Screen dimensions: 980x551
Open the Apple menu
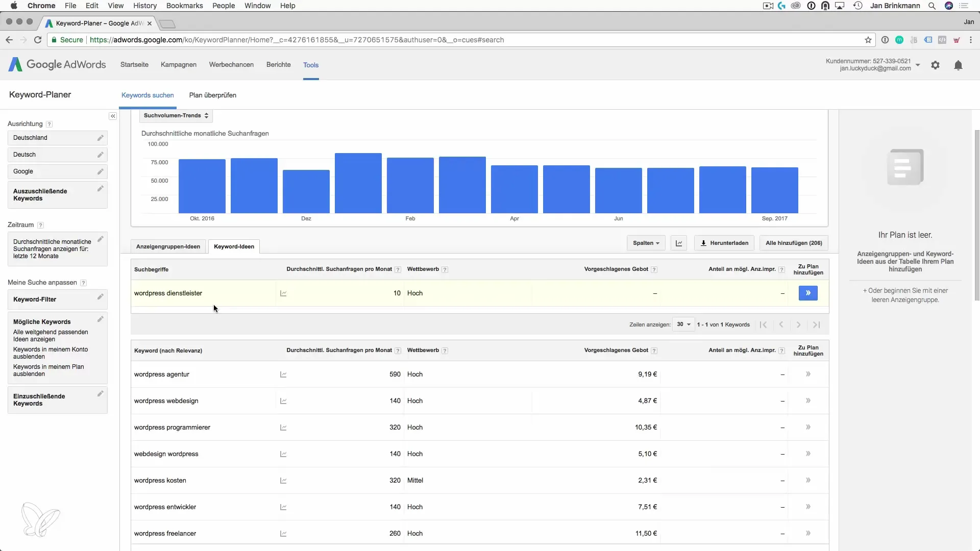14,6
